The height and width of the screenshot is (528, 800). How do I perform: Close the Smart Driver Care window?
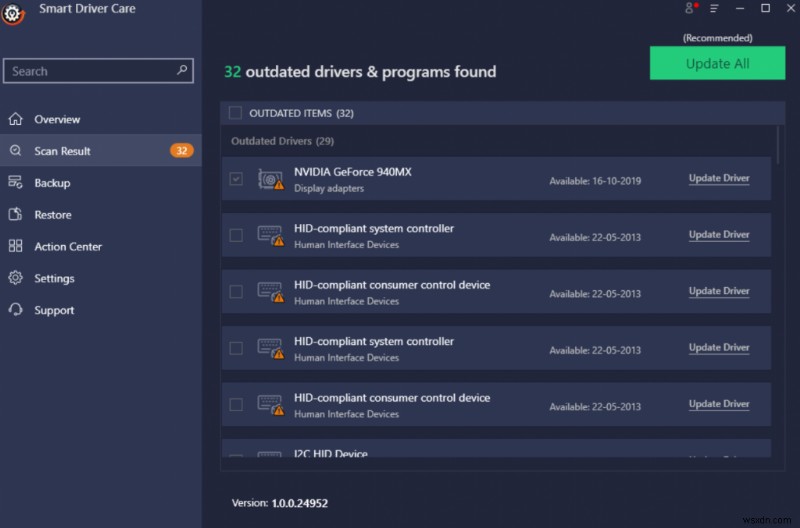pos(791,8)
